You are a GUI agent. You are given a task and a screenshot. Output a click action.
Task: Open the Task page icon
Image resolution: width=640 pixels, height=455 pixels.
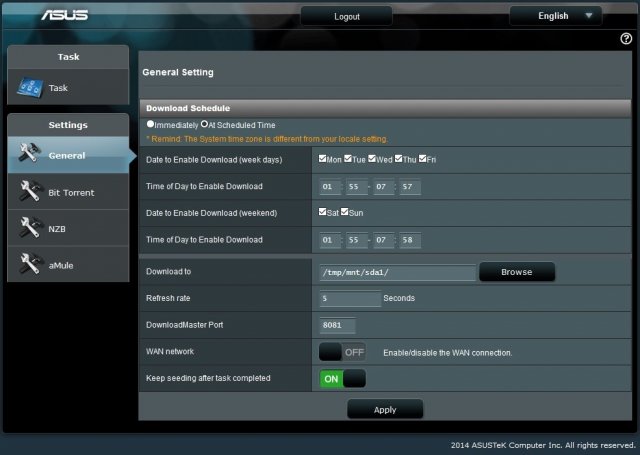[x=30, y=88]
